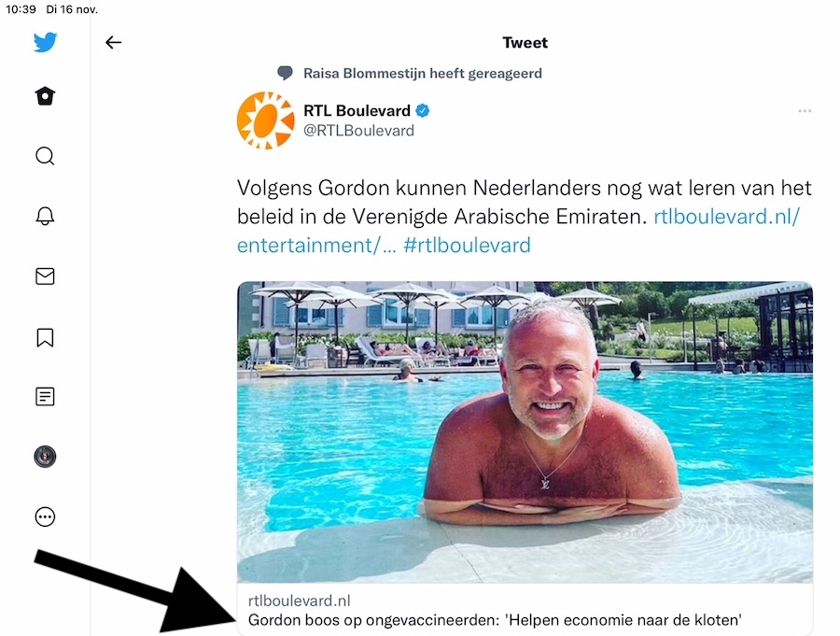Open the More circle menu in the sidebar
Screen dimensions: 840x636
click(x=45, y=517)
